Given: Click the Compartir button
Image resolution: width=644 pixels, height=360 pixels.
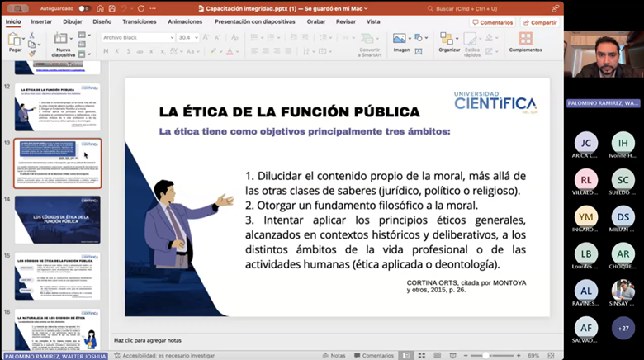Looking at the screenshot, I should 540,22.
